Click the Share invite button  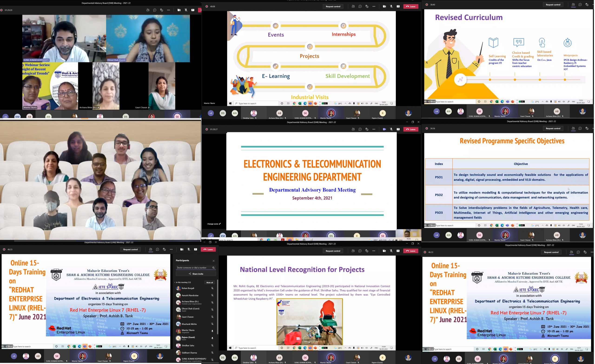196,274
